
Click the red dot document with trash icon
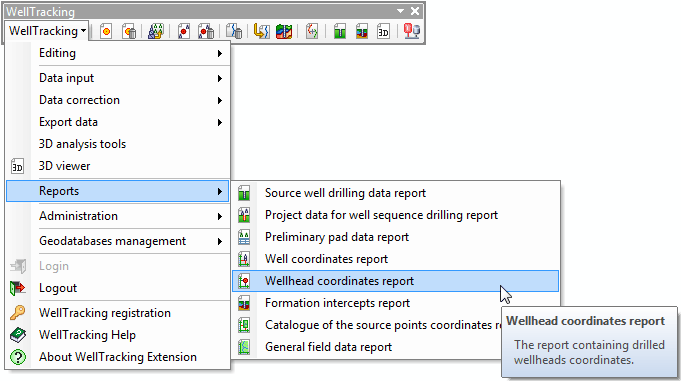pos(206,31)
